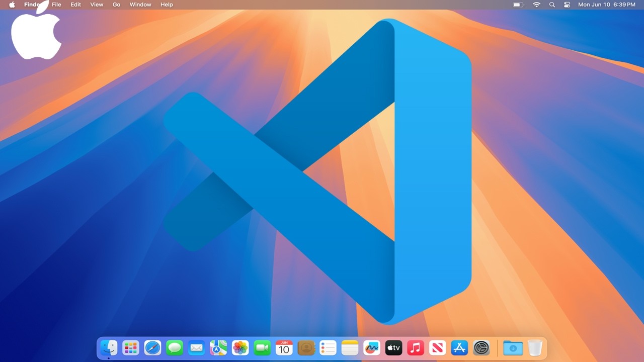The image size is (644, 362).
Task: Open the Go menu
Action: pos(116,5)
